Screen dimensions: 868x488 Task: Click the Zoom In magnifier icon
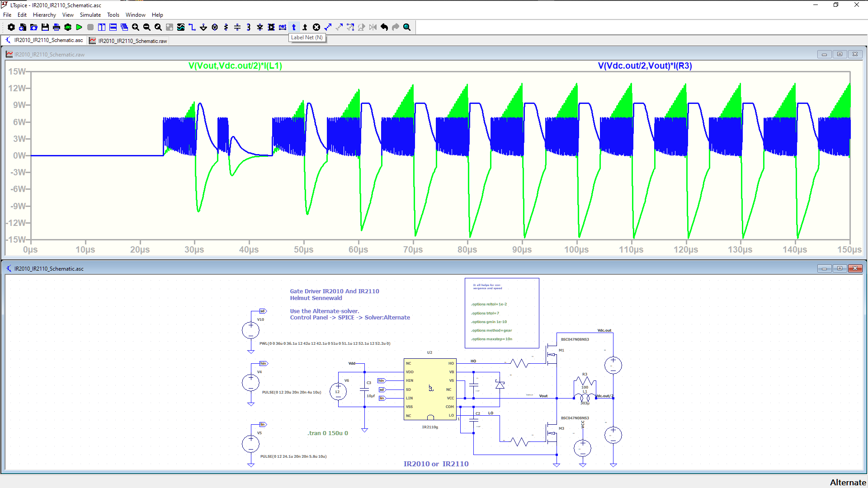coord(136,27)
